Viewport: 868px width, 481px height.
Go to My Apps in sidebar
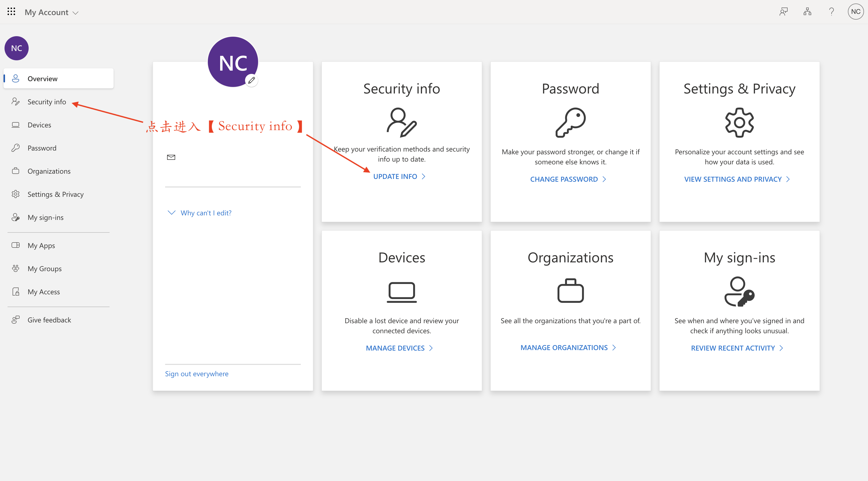pyautogui.click(x=41, y=245)
